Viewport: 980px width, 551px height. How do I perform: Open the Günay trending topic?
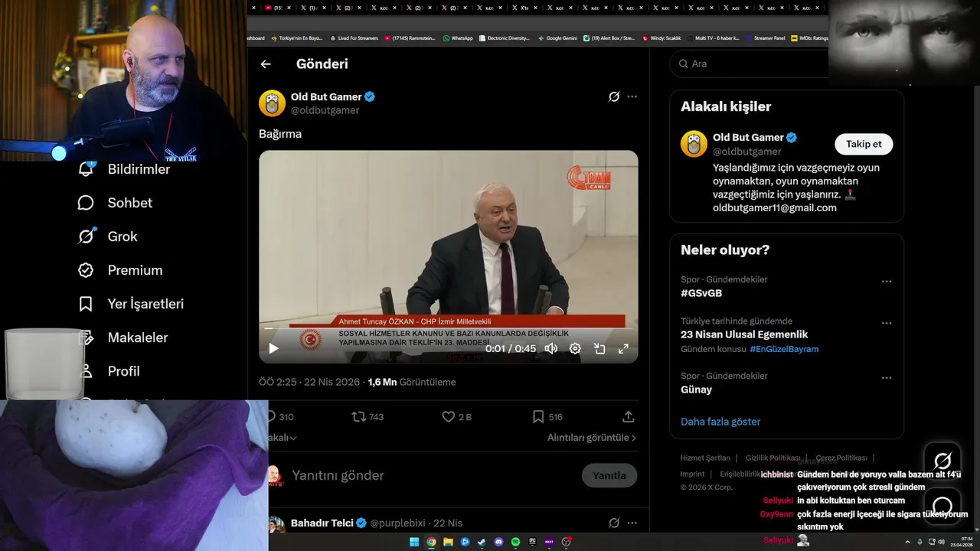(x=696, y=390)
